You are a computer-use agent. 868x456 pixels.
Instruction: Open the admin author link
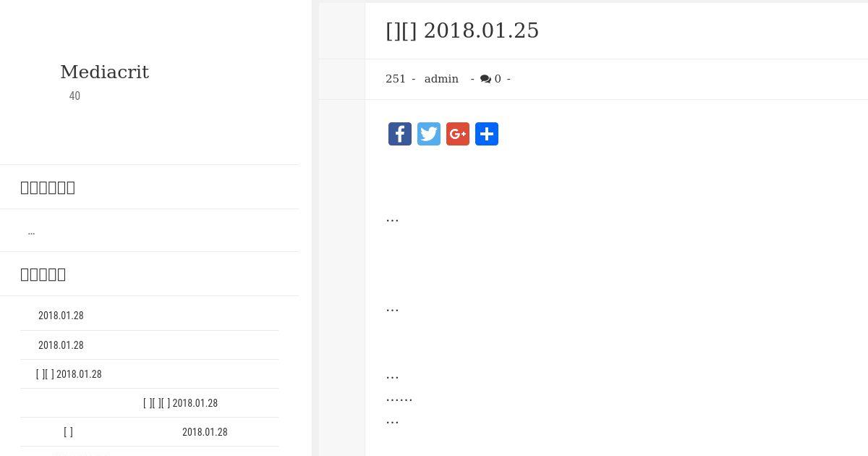point(441,79)
